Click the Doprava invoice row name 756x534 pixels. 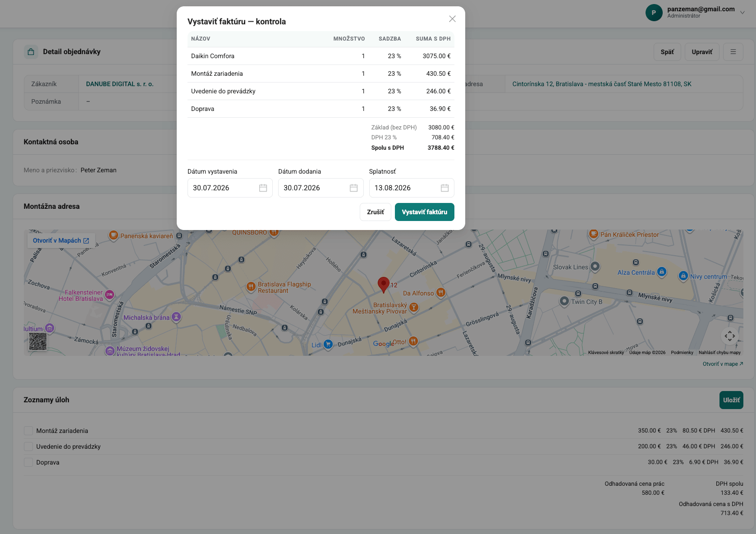tap(203, 109)
